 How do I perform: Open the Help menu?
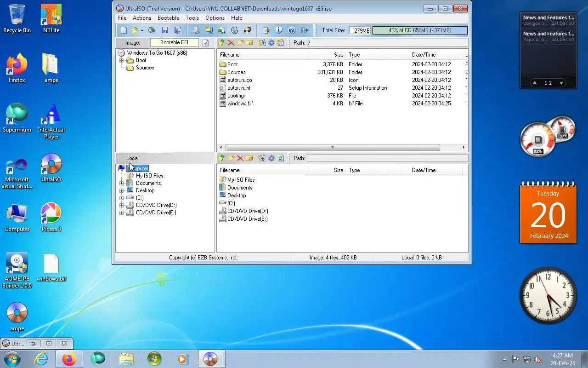pyautogui.click(x=237, y=18)
